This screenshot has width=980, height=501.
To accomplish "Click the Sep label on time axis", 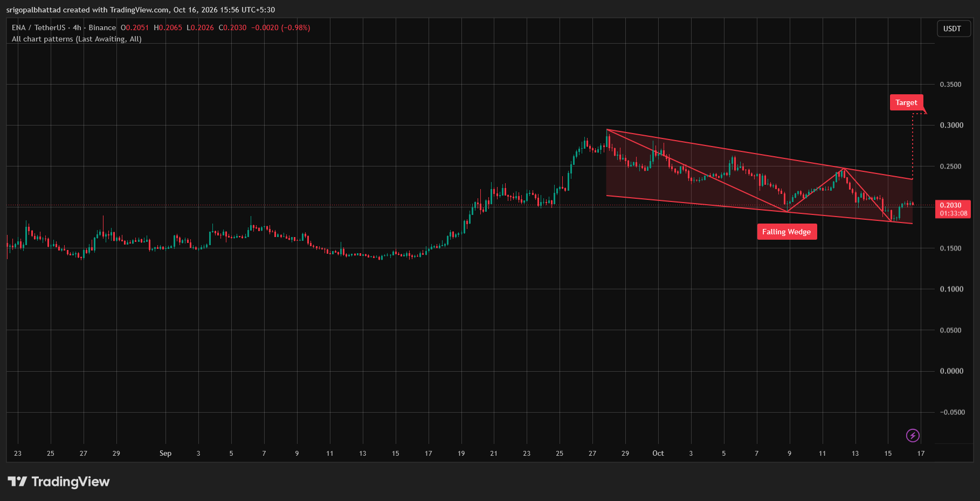I will [x=165, y=453].
